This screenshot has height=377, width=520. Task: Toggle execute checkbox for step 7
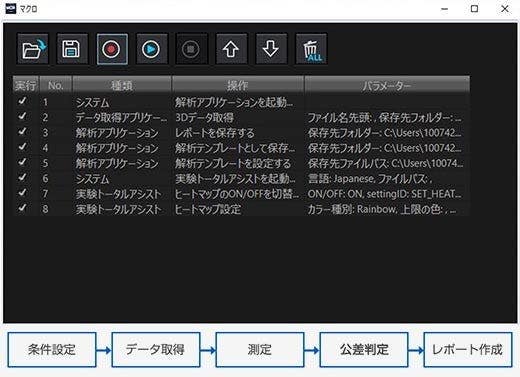click(x=22, y=193)
